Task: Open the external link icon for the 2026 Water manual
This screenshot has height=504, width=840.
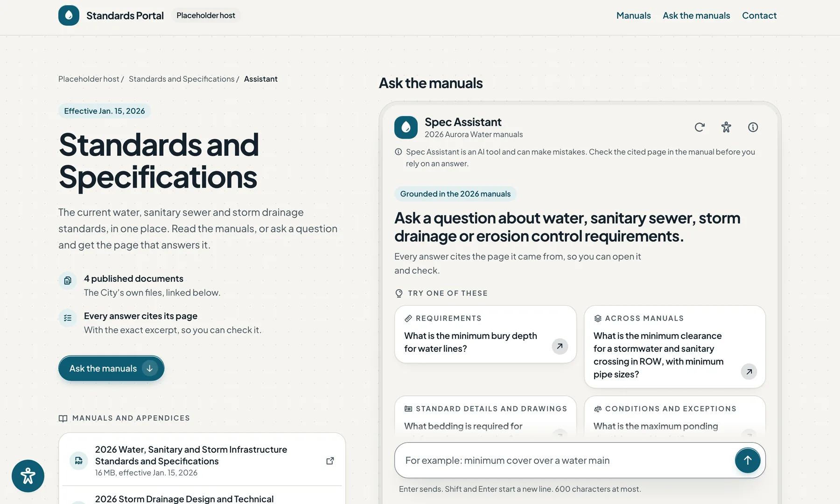Action: click(330, 461)
